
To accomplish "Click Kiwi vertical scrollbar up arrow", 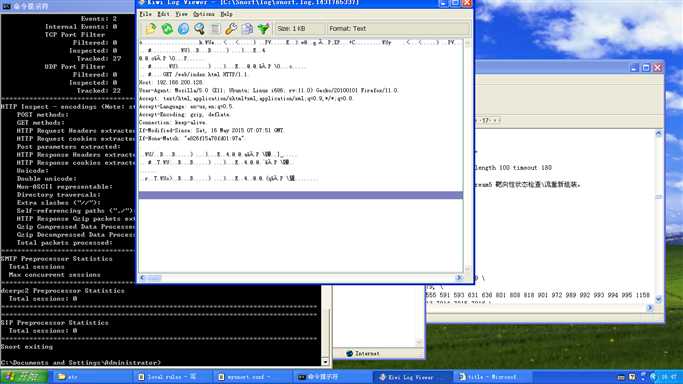I will (x=467, y=43).
